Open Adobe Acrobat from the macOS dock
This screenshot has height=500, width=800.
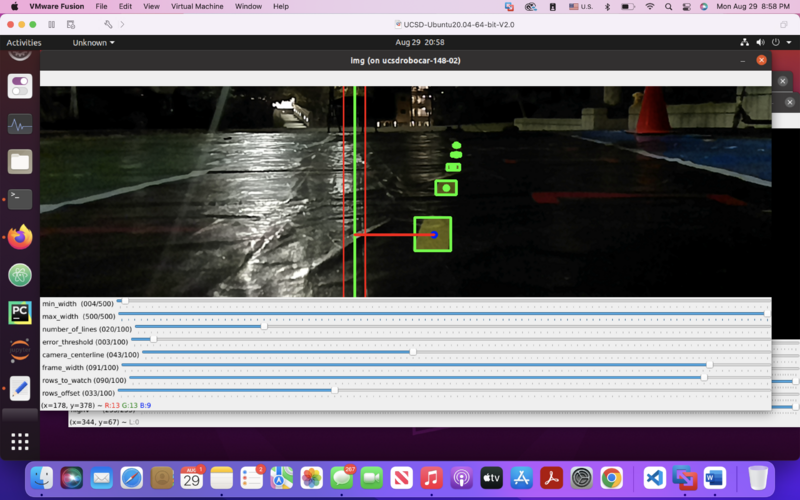point(552,478)
